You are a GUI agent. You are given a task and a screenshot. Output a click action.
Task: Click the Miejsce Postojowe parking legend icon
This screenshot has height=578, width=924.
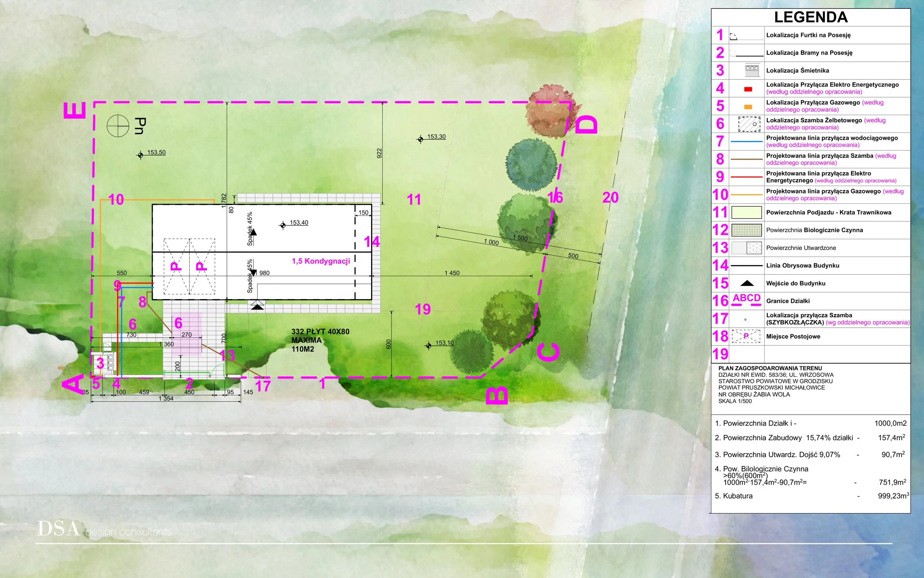coord(745,337)
